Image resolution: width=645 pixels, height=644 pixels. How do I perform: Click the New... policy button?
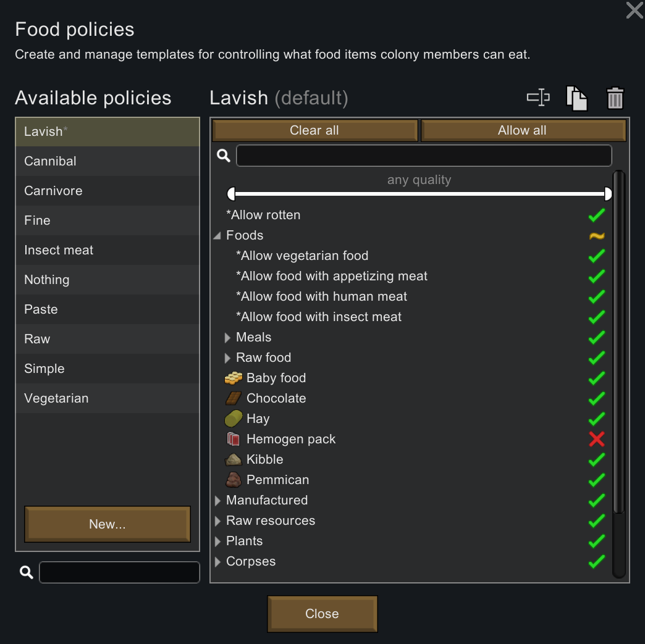click(x=107, y=524)
